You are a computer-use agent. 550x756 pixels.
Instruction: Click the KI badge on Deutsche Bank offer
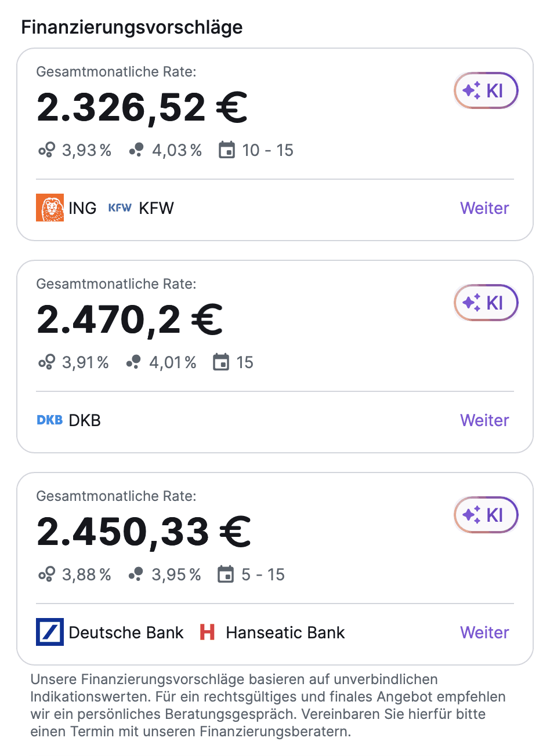point(486,515)
